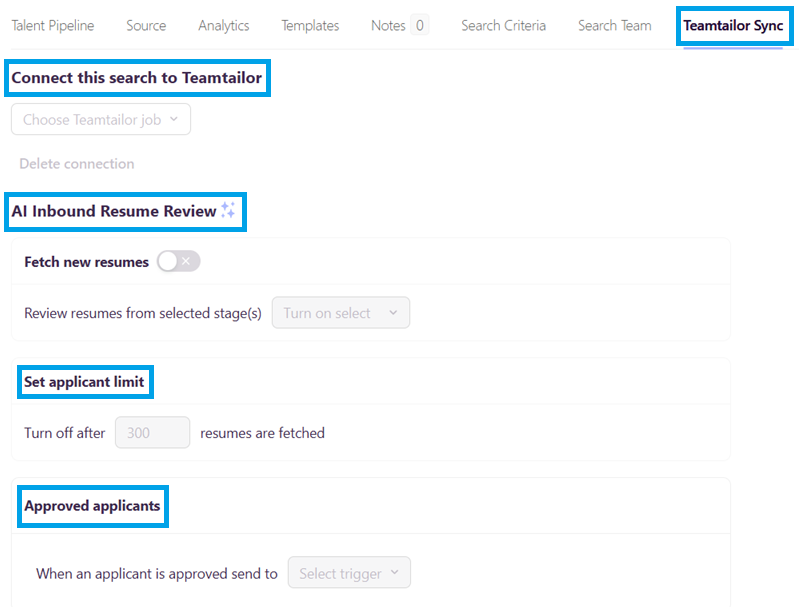The height and width of the screenshot is (607, 811).
Task: Click the When an applicant is approved send to text
Action: [157, 573]
